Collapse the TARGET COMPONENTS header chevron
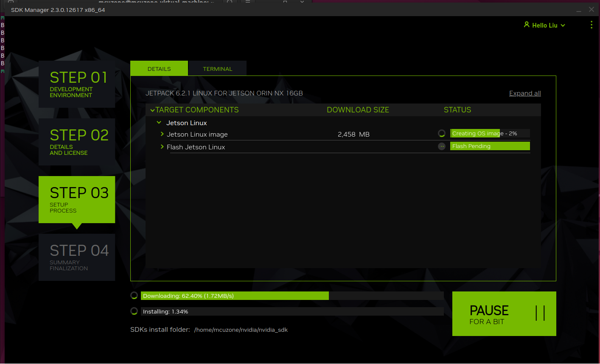Screen dimensions: 600x364 (153, 110)
